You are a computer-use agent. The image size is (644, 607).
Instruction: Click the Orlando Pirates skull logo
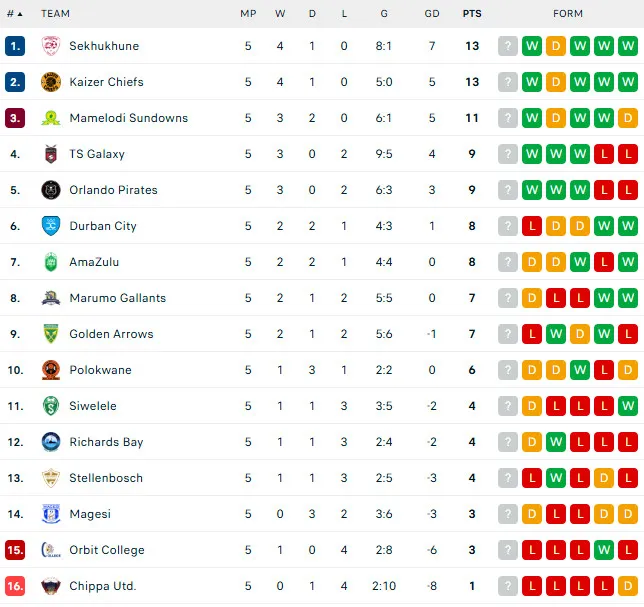point(51,190)
